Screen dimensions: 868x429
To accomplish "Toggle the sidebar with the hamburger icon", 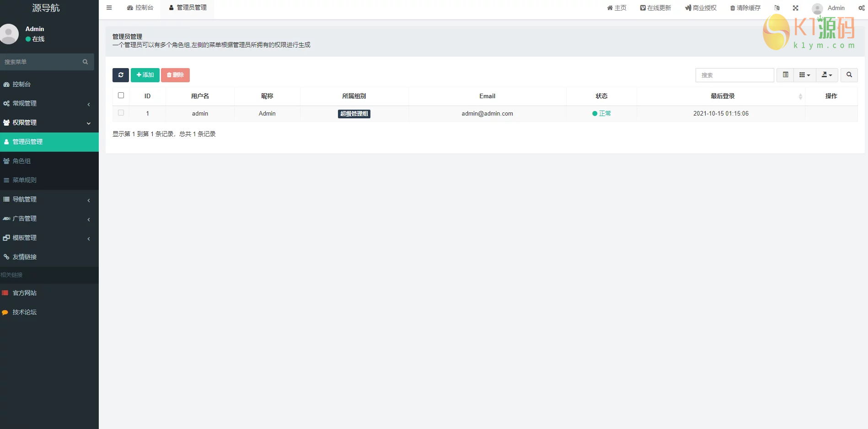I will point(109,8).
